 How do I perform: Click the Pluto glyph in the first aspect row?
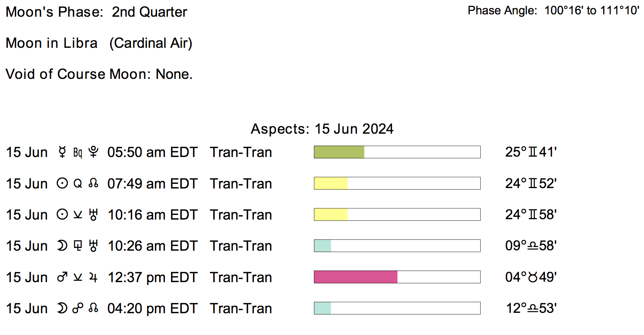point(93,152)
